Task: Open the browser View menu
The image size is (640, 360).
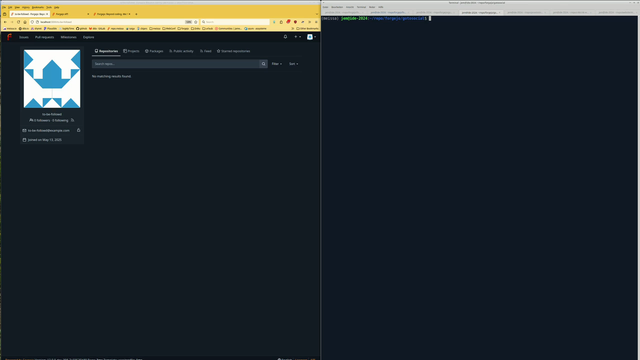Action: pos(17,7)
